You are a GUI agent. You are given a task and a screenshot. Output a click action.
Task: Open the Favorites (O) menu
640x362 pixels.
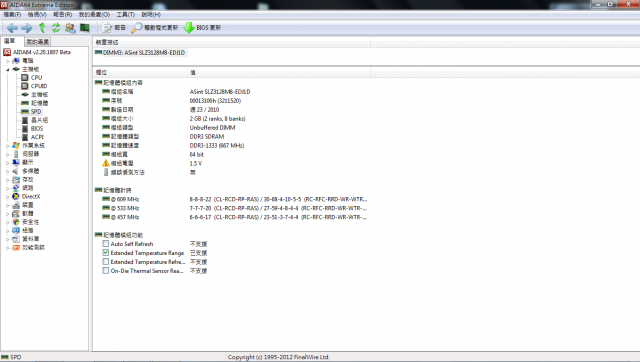pyautogui.click(x=94, y=15)
